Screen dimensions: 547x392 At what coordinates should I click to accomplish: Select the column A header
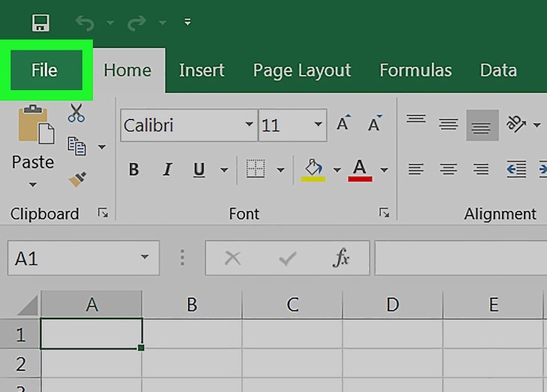pyautogui.click(x=92, y=304)
